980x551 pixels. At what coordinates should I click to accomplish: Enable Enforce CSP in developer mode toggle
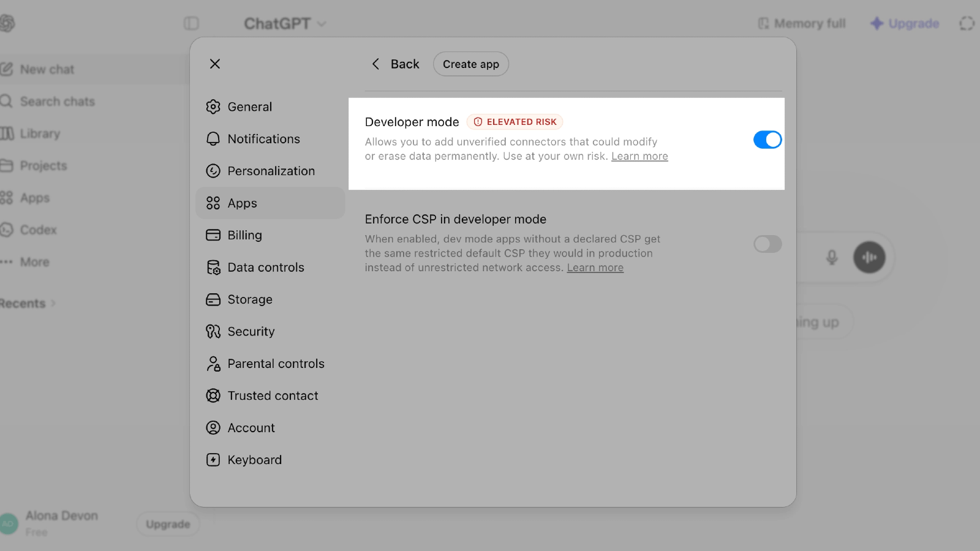coord(767,244)
